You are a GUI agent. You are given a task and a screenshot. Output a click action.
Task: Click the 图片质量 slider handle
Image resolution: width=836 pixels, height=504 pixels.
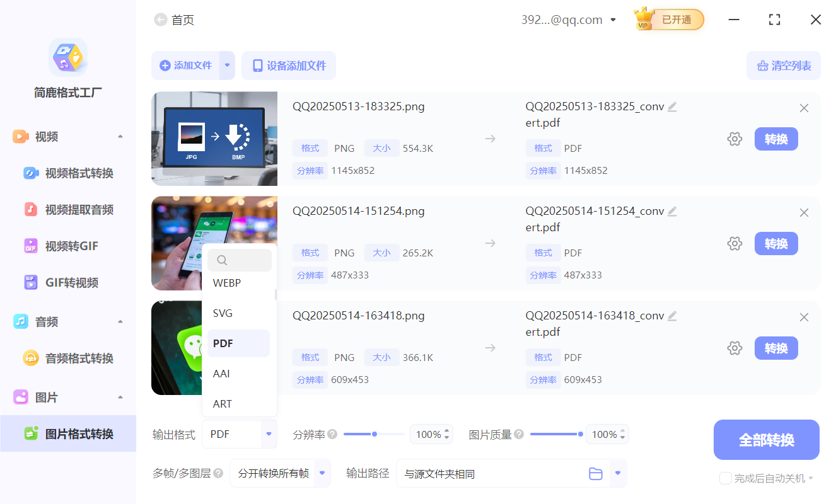tap(580, 434)
